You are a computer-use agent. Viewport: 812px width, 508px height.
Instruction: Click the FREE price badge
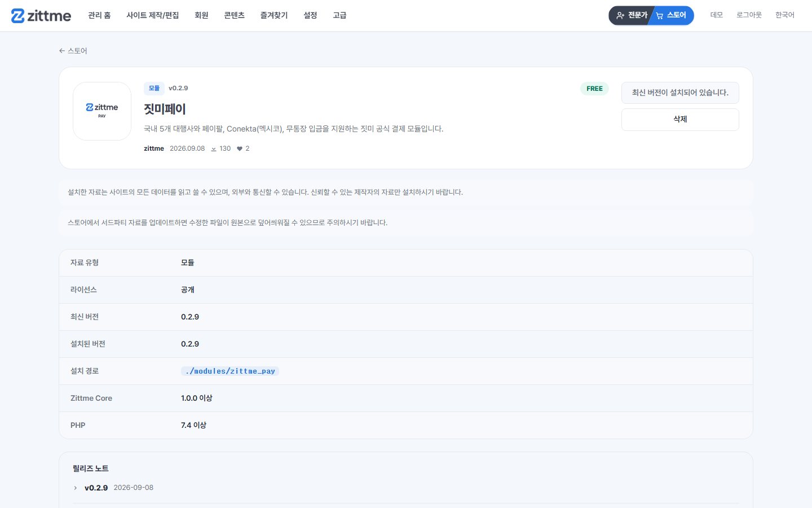point(594,89)
